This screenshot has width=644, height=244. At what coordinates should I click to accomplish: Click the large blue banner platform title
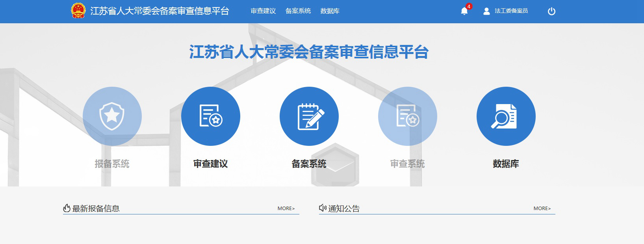pyautogui.click(x=309, y=52)
